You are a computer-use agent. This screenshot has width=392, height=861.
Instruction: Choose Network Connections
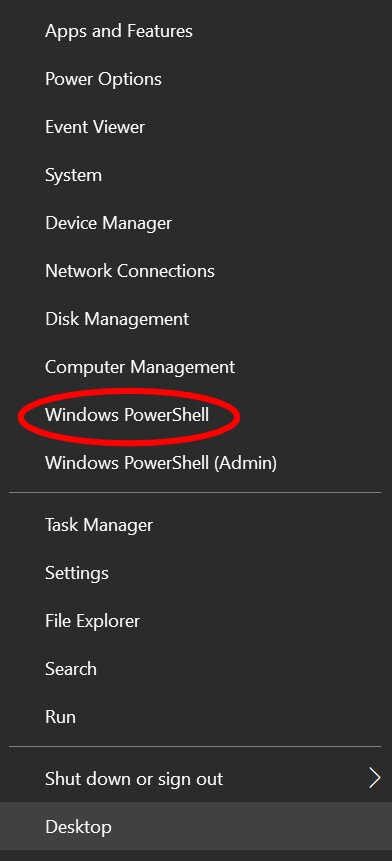tap(196, 271)
